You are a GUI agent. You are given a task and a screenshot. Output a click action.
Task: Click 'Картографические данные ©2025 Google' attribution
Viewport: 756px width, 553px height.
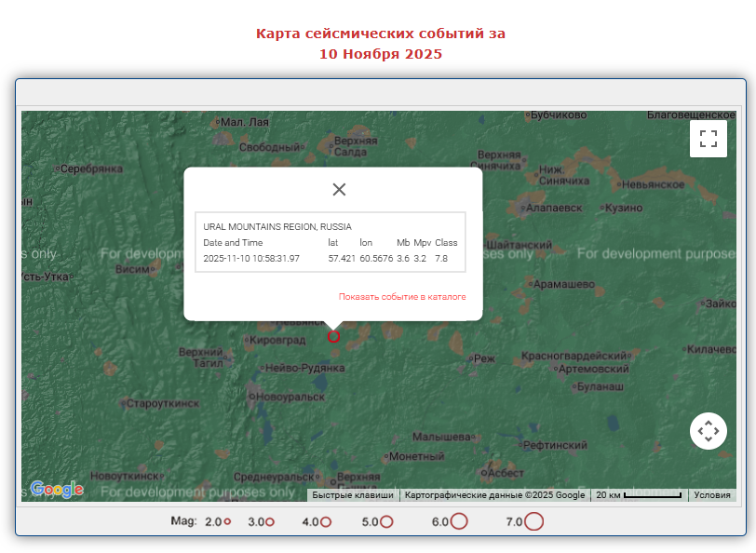494,495
